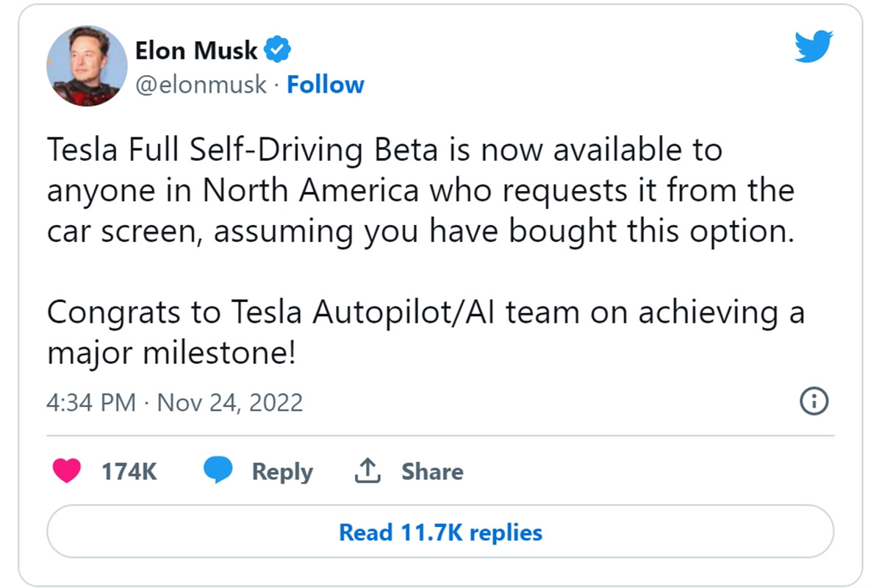Screen dimensions: 882x588
Task: Click the blue reply speech bubble icon
Action: pyautogui.click(x=218, y=470)
